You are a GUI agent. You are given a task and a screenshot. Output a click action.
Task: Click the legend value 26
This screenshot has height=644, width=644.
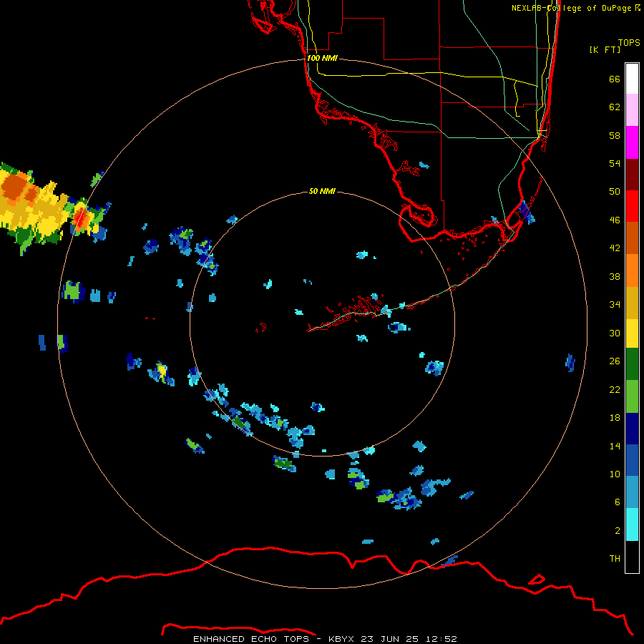point(615,361)
